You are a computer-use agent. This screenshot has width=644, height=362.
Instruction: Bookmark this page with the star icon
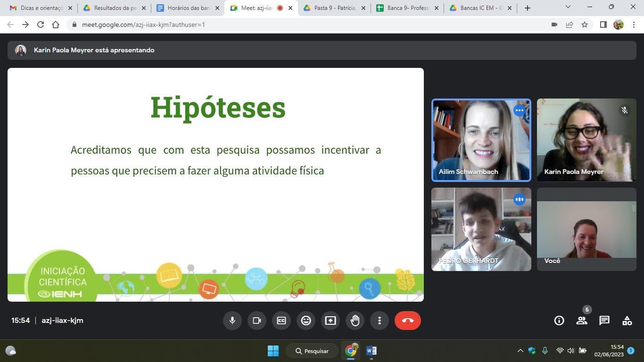[x=585, y=25]
